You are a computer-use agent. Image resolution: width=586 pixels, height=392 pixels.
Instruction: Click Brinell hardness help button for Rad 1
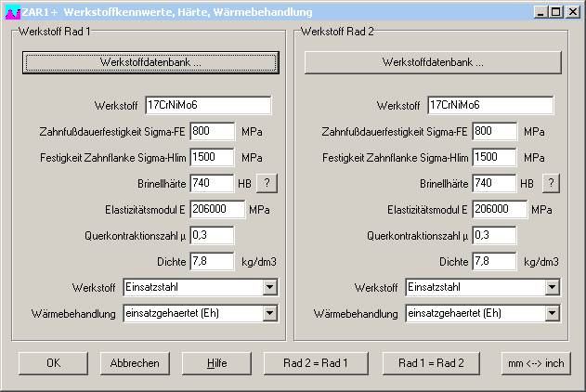coord(267,183)
